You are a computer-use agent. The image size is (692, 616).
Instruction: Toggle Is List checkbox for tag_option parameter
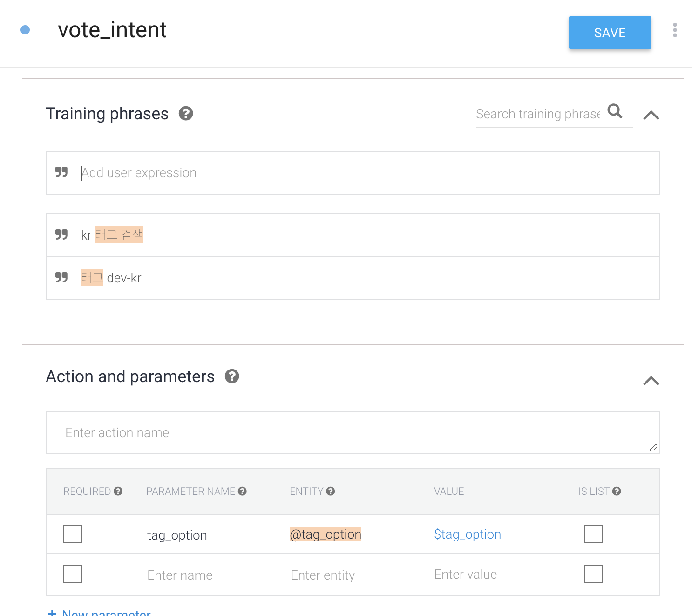593,534
